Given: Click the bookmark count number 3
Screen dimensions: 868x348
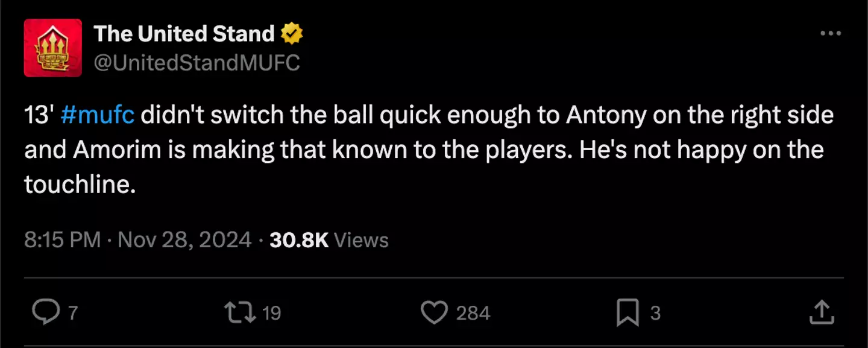Looking at the screenshot, I should click(655, 313).
